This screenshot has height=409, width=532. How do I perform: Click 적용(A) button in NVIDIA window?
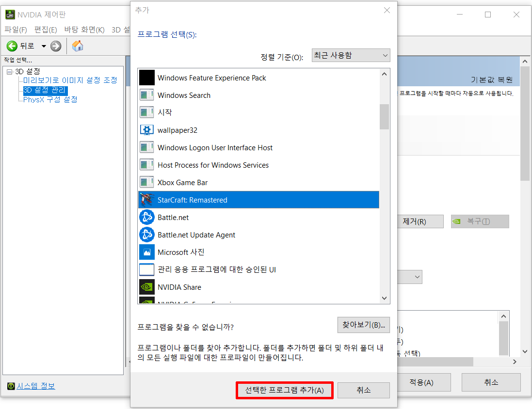click(x=424, y=382)
